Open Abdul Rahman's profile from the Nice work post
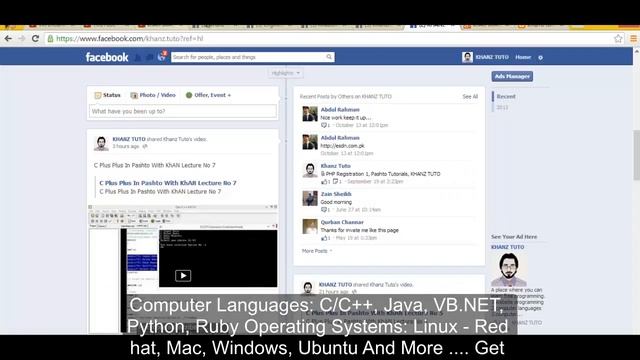The width and height of the screenshot is (640, 360). pyautogui.click(x=340, y=110)
